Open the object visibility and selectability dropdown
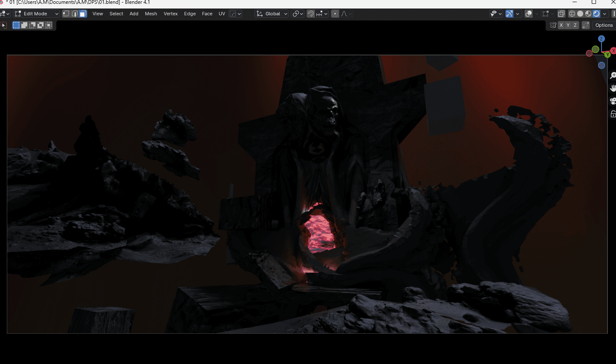The width and height of the screenshot is (616, 364). pyautogui.click(x=496, y=14)
